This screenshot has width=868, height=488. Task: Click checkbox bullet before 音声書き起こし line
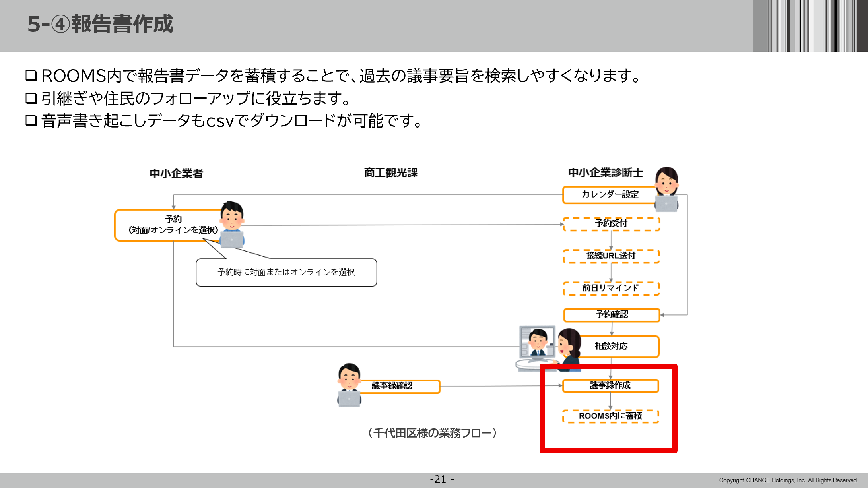31,120
